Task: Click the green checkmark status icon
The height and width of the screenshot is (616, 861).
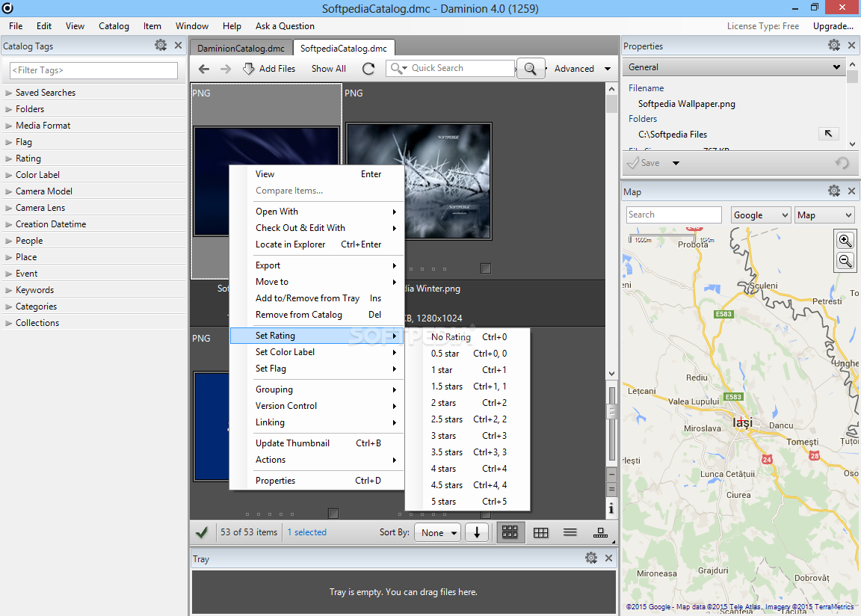Action: click(x=202, y=532)
